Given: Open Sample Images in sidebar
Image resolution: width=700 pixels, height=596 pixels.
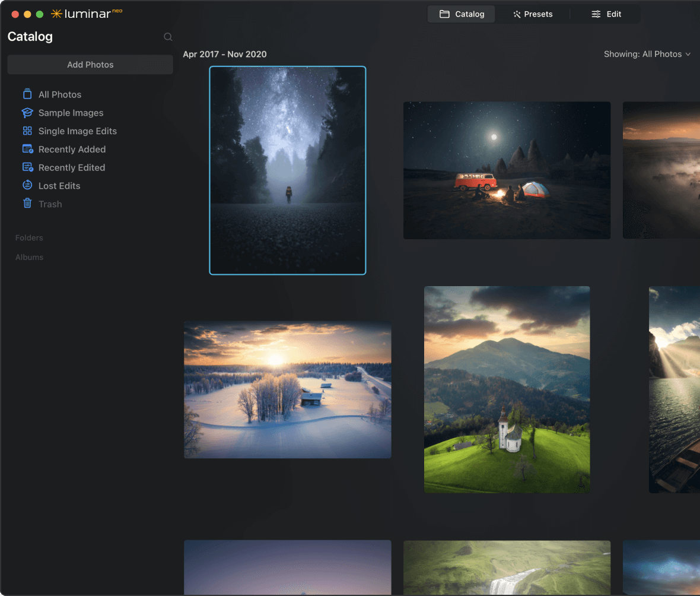Looking at the screenshot, I should 71,113.
